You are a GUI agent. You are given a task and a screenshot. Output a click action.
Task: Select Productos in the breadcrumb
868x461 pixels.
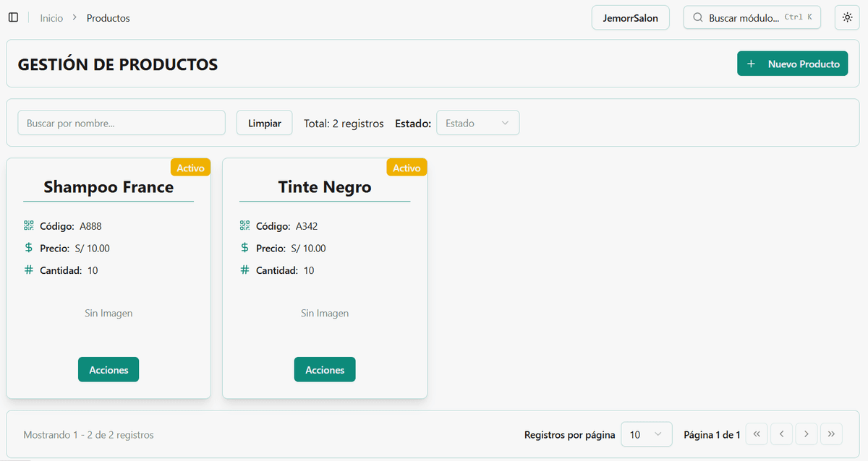pos(107,17)
